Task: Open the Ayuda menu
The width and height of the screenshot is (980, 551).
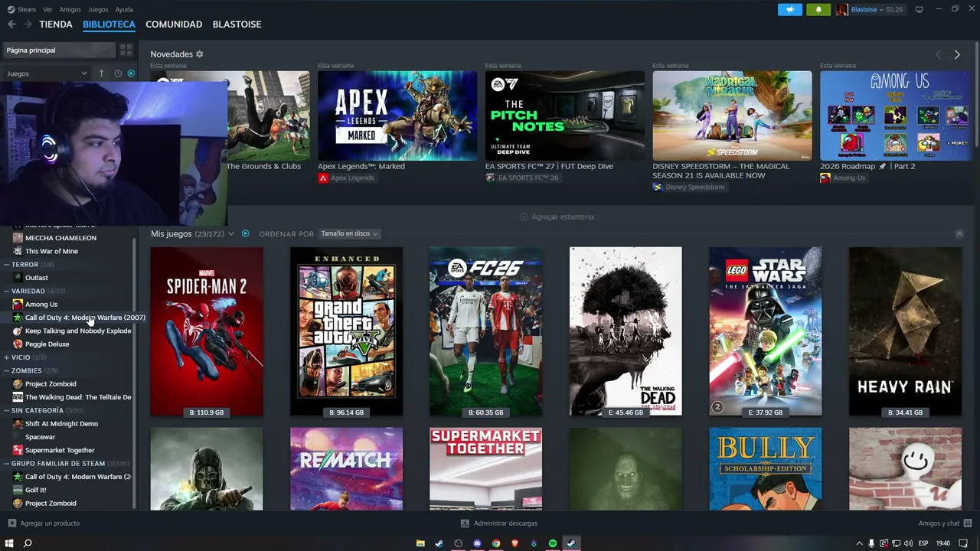Action: click(124, 9)
